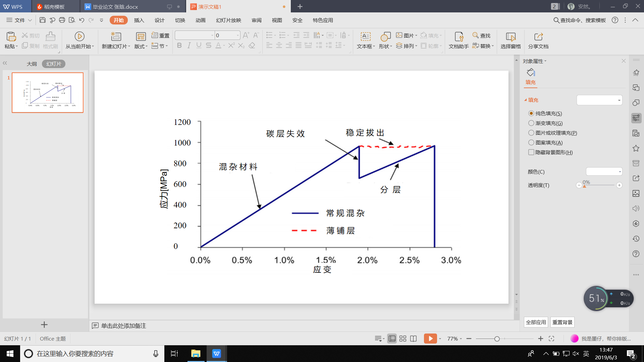This screenshot has width=644, height=362.
Task: Click the Apply to All button
Action: (x=536, y=322)
